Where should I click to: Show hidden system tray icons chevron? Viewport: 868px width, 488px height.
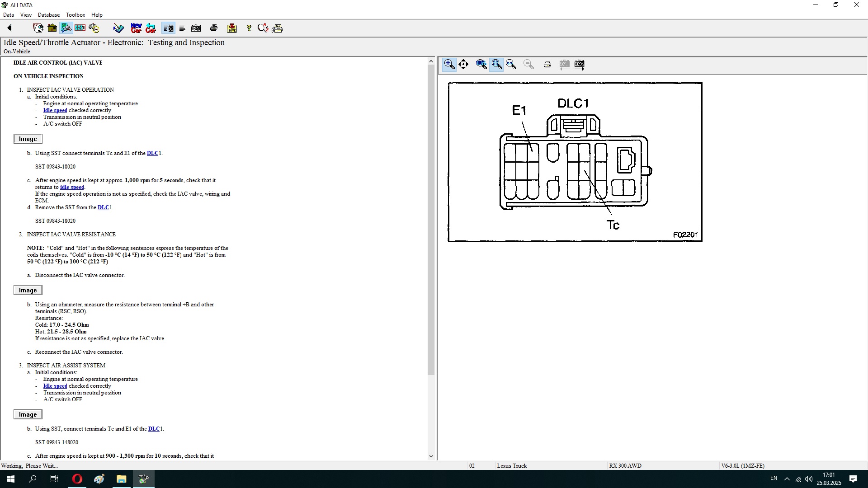[x=787, y=479]
